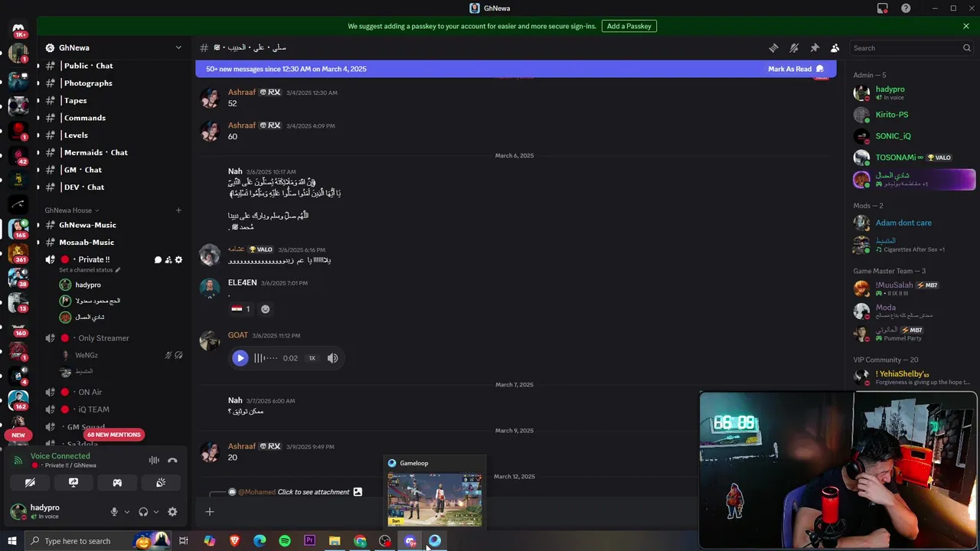Start an activity with controller icon
980x551 pixels.
pyautogui.click(x=117, y=483)
